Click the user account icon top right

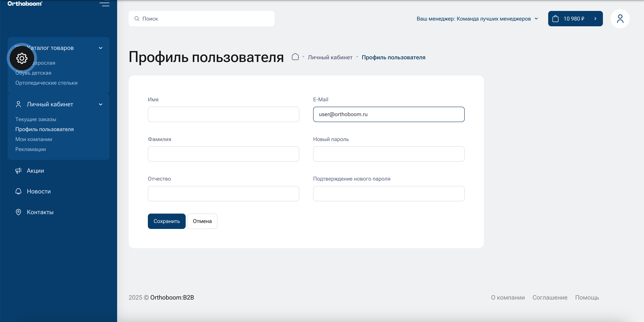(620, 18)
